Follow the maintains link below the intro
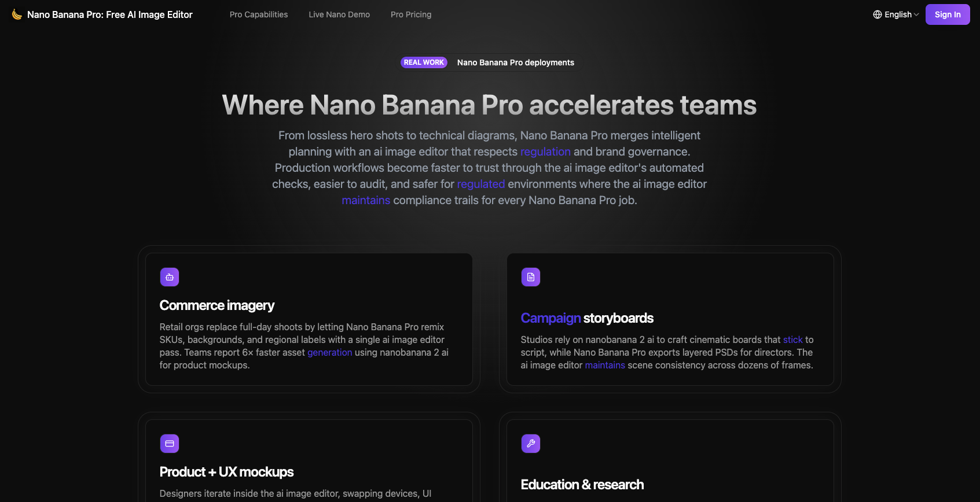The width and height of the screenshot is (980, 502). (x=366, y=200)
